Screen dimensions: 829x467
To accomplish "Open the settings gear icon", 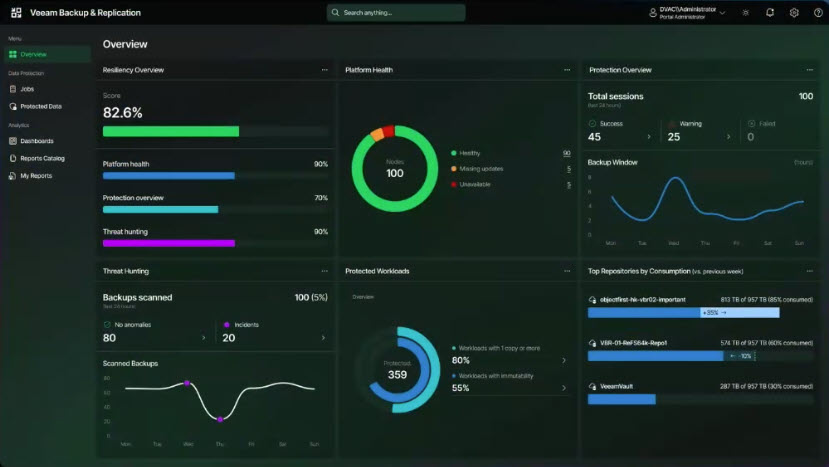I will click(x=794, y=13).
